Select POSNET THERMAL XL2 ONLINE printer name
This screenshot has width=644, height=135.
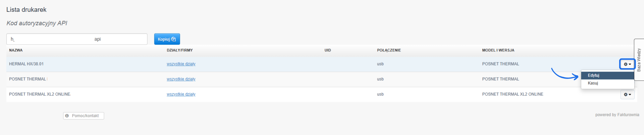(40, 94)
